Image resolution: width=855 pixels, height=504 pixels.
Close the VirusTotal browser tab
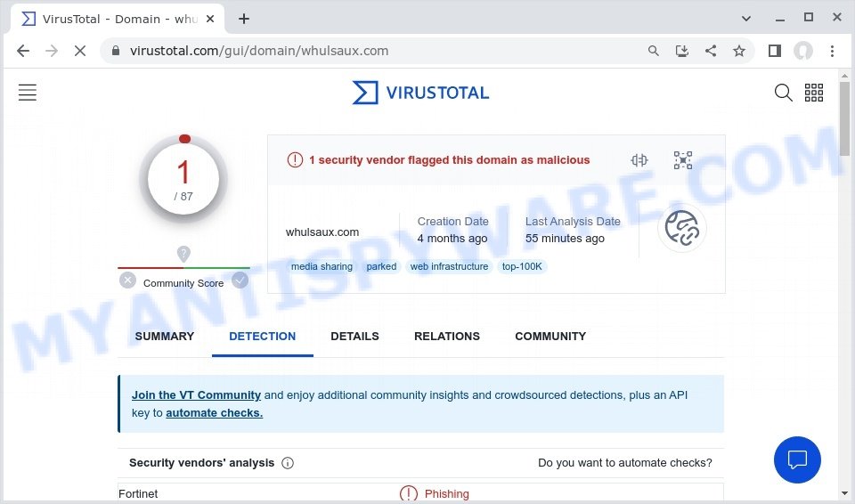210,19
